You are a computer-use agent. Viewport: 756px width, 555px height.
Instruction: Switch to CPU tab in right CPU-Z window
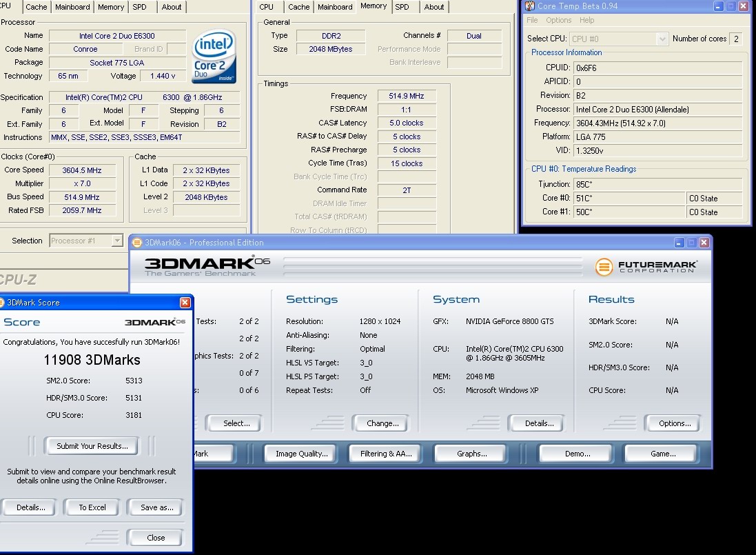(x=266, y=7)
